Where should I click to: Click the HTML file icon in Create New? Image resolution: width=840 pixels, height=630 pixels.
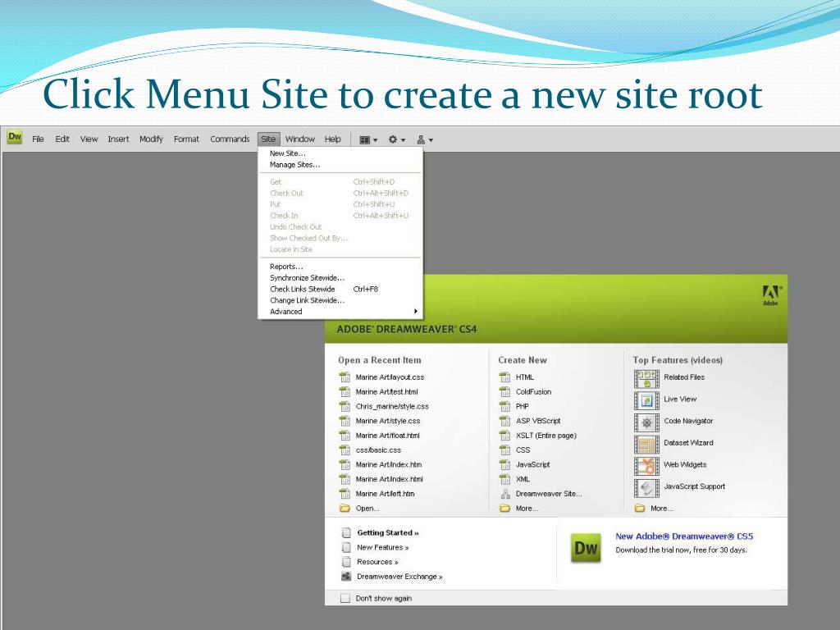click(504, 377)
